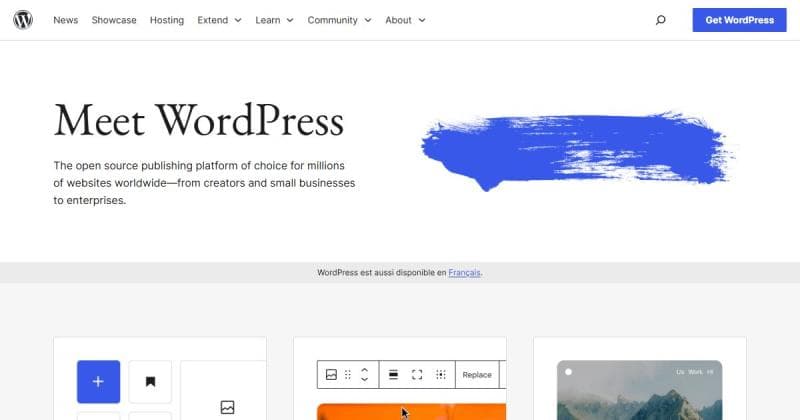Click the "open source publishing platform" paragraph
The width and height of the screenshot is (800, 420).
coord(204,183)
